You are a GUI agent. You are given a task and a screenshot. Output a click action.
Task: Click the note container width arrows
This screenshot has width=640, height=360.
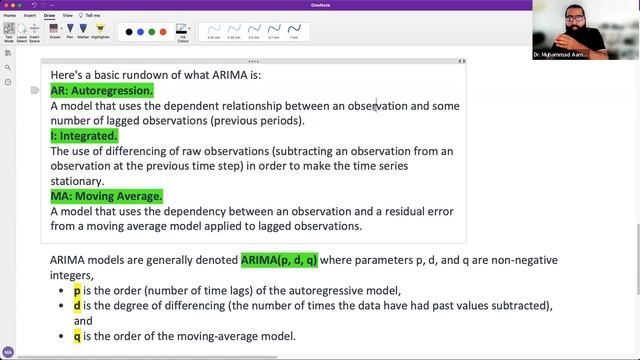coord(462,61)
